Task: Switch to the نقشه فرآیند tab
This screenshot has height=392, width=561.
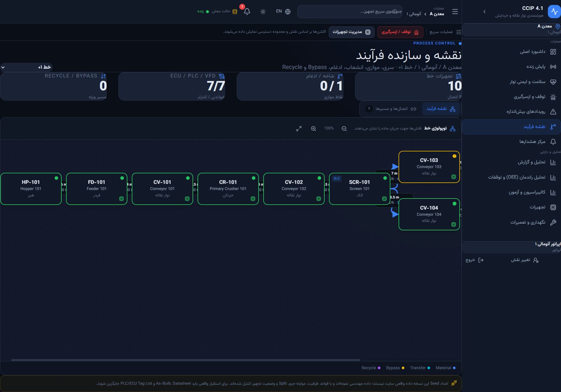Action: (x=441, y=109)
